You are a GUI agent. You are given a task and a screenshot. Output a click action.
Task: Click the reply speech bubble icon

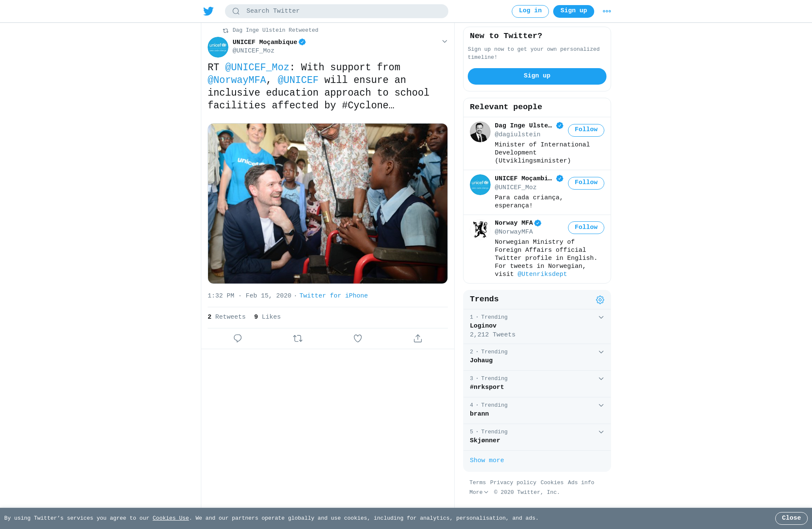[x=238, y=339]
